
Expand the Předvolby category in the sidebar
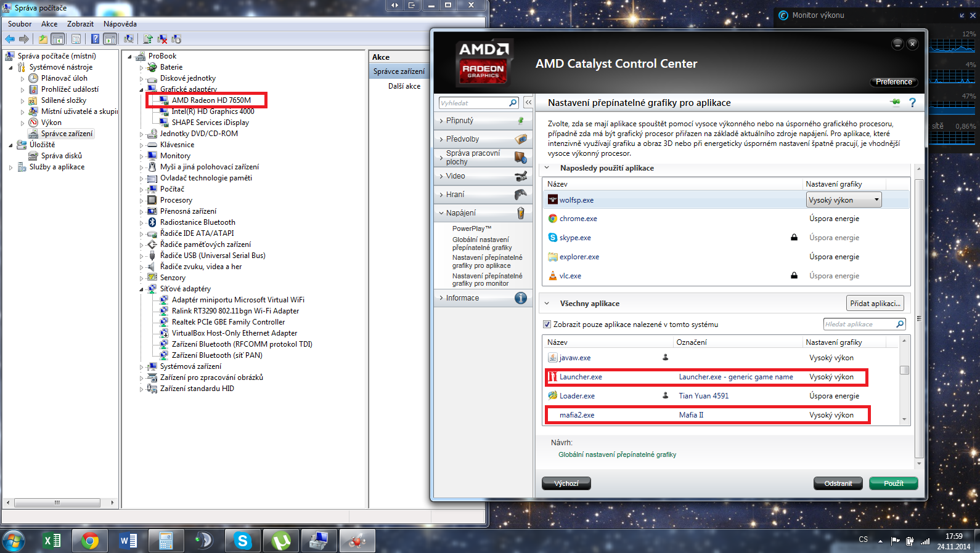(x=441, y=139)
